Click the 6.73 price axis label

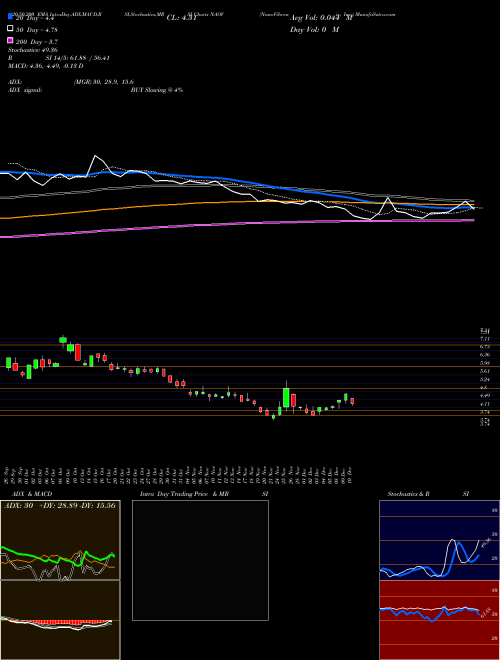[x=485, y=346]
